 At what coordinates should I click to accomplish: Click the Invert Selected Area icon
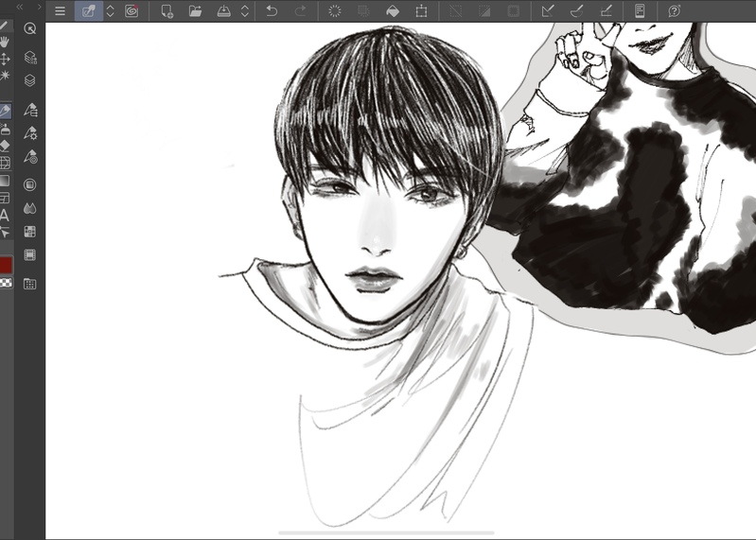[484, 10]
